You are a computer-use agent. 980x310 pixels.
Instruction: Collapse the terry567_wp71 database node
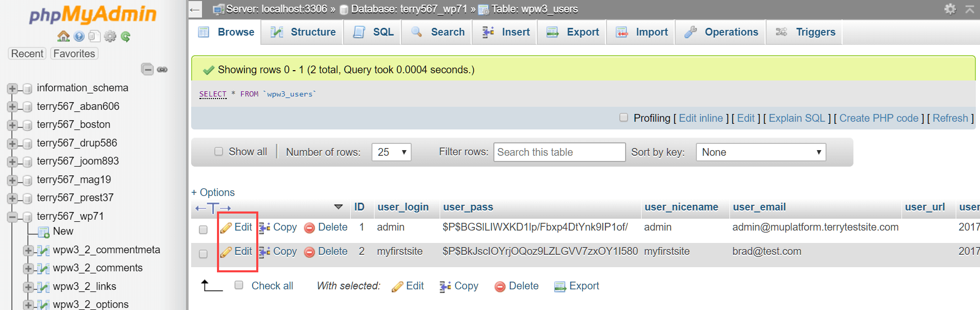[x=12, y=217]
